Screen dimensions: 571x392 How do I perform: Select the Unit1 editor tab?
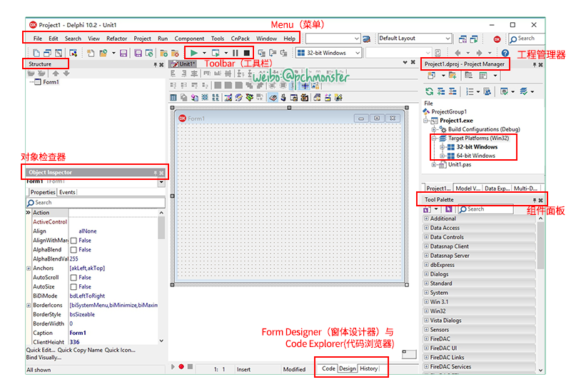pyautogui.click(x=184, y=64)
